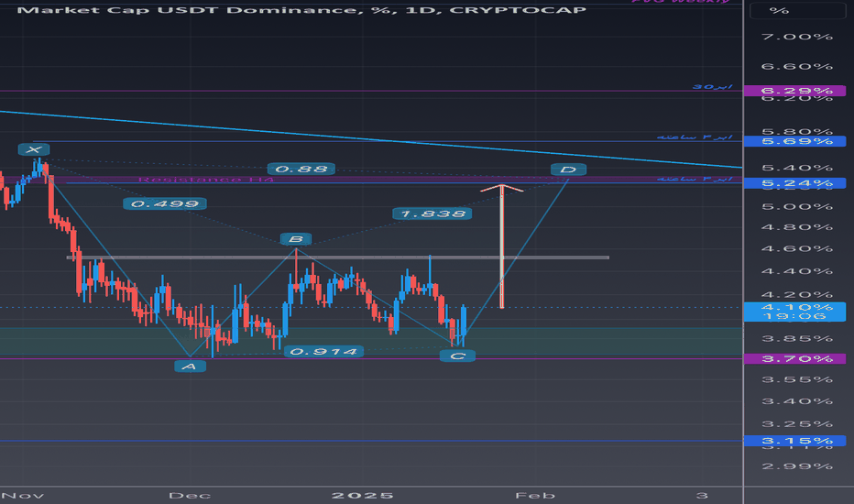This screenshot has height=504, width=854.
Task: Click the 3.15% blue price label
Action: pos(795,441)
